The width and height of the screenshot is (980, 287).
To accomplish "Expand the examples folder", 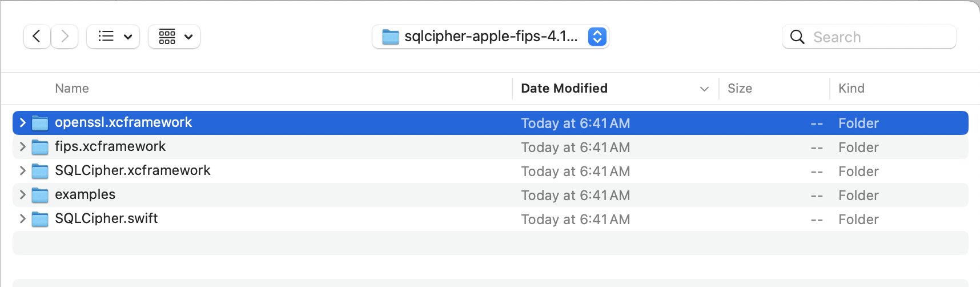I will [x=22, y=195].
